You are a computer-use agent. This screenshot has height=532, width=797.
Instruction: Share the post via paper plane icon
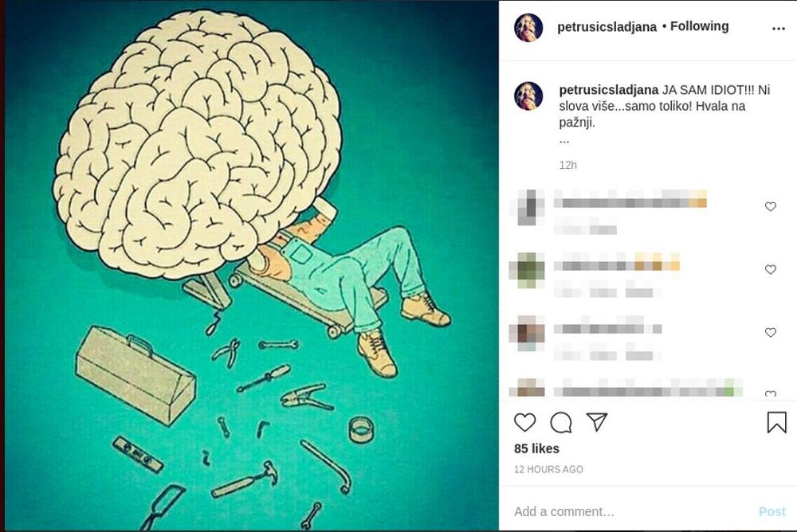(597, 422)
